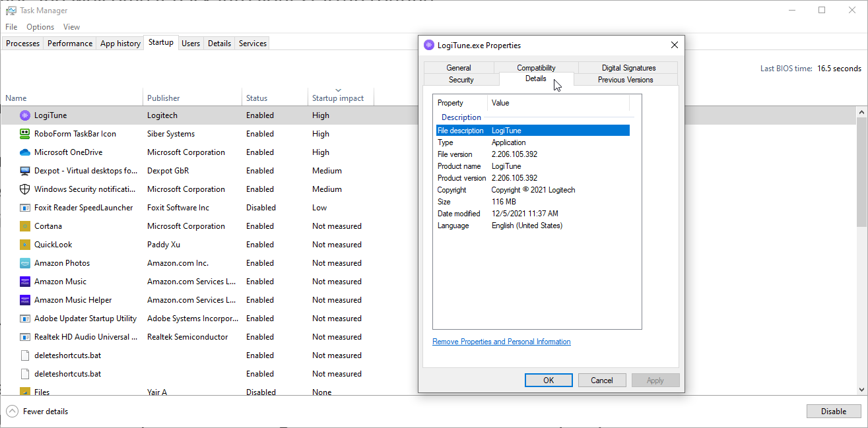Open the Digital Signatures tab
Viewport: 868px width, 428px height.
628,68
